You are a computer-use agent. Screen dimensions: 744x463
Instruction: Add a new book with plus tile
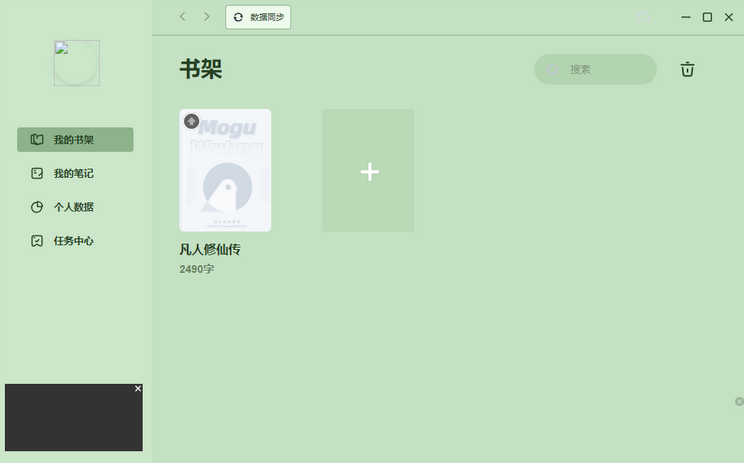[368, 170]
